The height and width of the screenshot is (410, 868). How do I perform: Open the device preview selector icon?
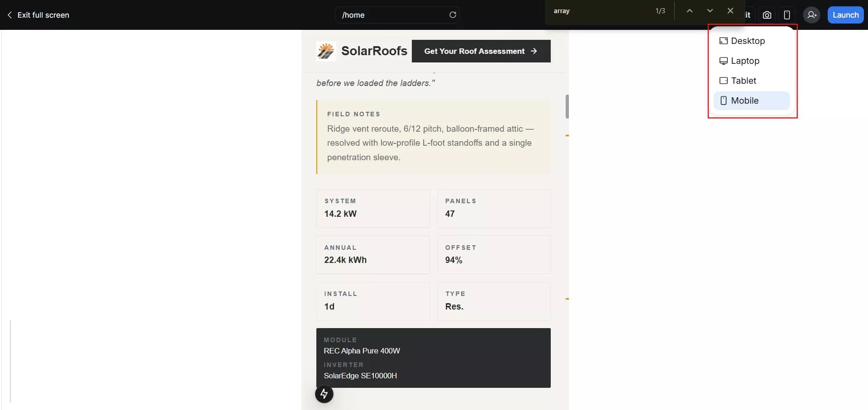(787, 15)
